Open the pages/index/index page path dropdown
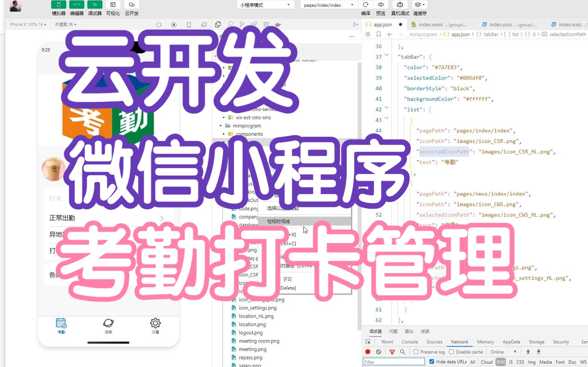Image resolution: width=588 pixels, height=367 pixels. [x=328, y=5]
